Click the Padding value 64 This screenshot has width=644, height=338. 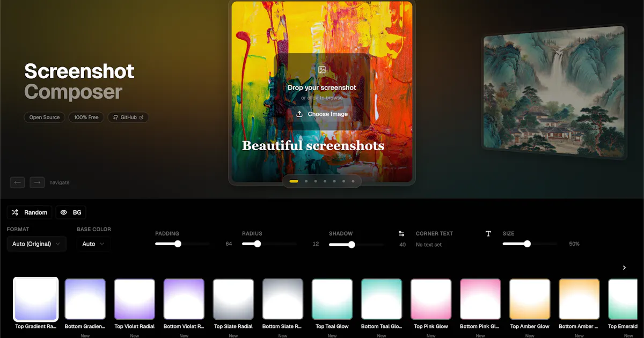[x=229, y=244]
